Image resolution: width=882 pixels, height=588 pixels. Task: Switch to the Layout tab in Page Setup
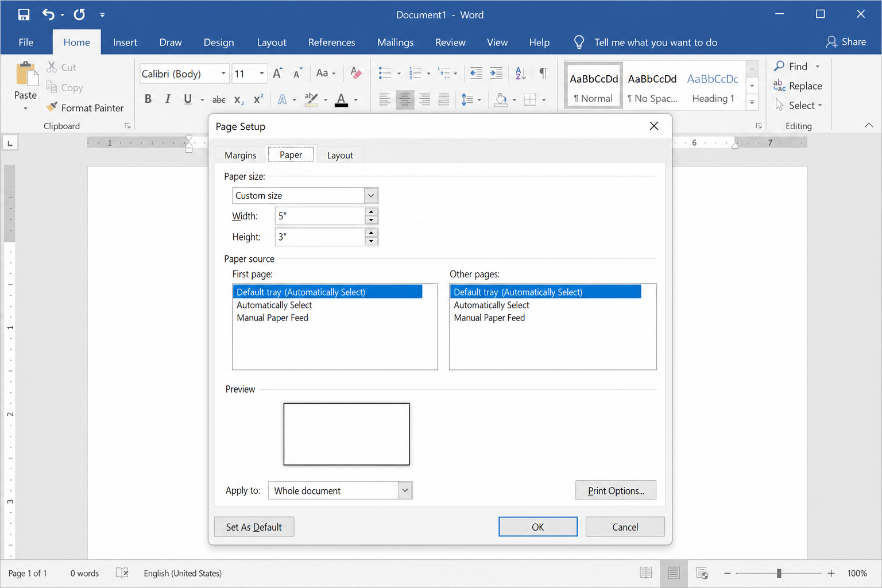[340, 155]
